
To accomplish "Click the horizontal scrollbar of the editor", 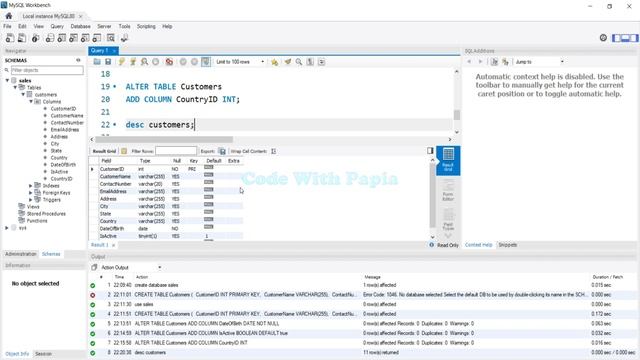I will click(164, 140).
